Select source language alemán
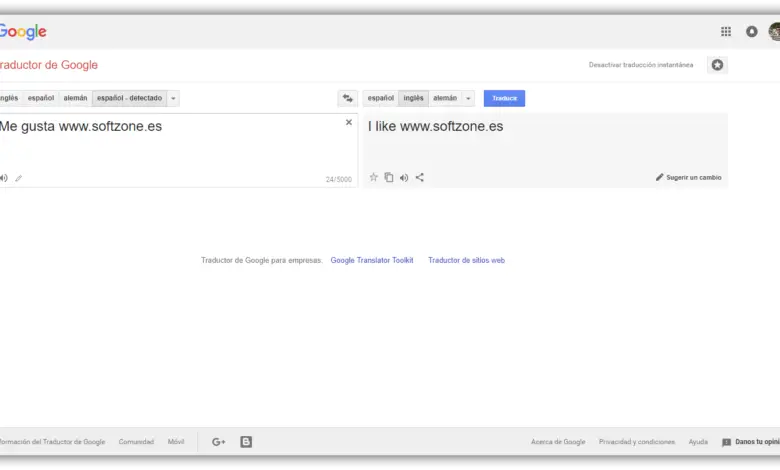Image resolution: width=780 pixels, height=470 pixels. (x=75, y=98)
